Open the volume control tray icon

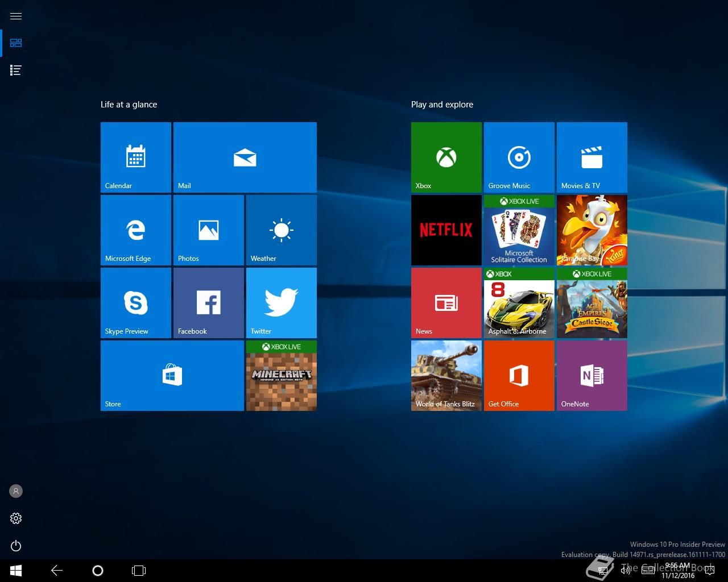coord(626,571)
